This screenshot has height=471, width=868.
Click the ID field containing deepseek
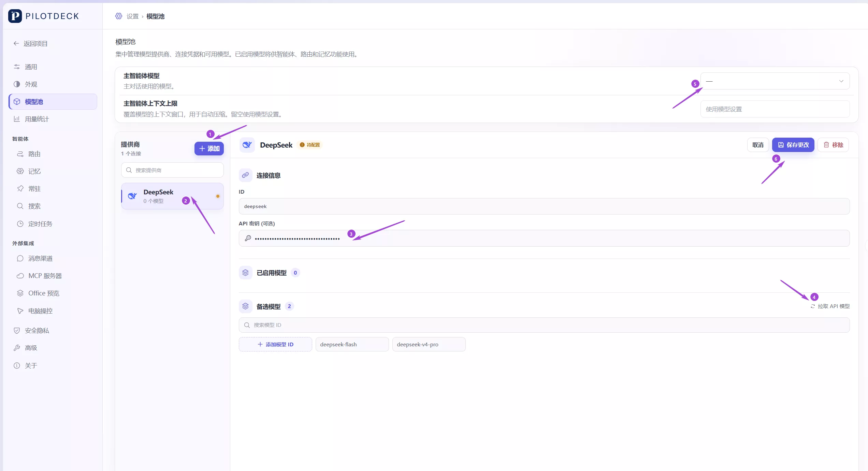[544, 206]
